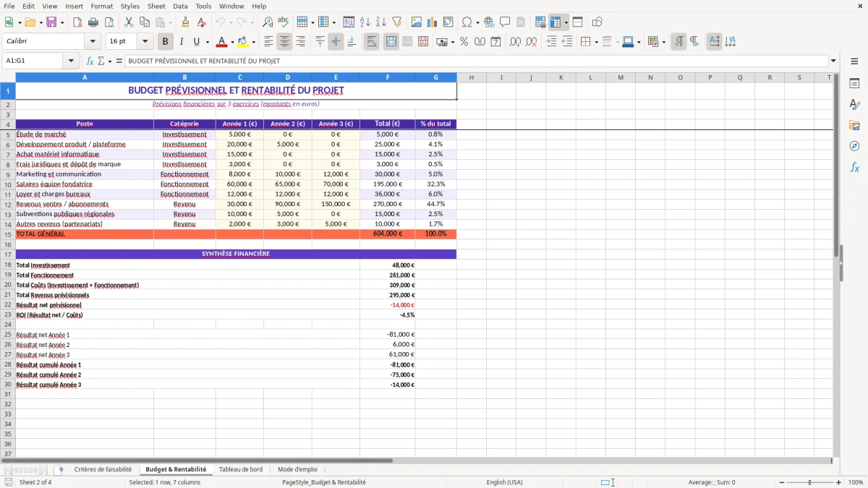Toggle Align Right button
Image resolution: width=868 pixels, height=488 pixels.
[300, 42]
